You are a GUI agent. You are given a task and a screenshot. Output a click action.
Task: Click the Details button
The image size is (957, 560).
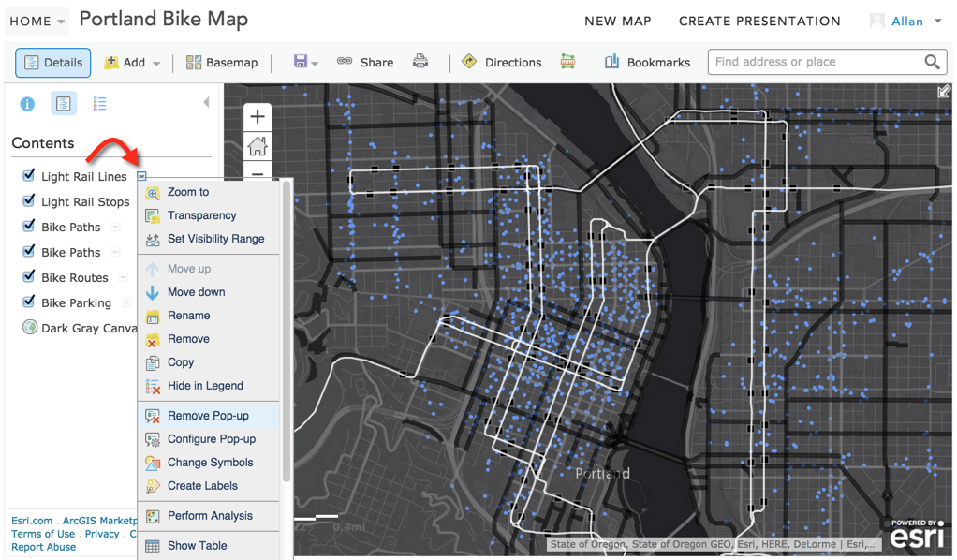pyautogui.click(x=53, y=63)
